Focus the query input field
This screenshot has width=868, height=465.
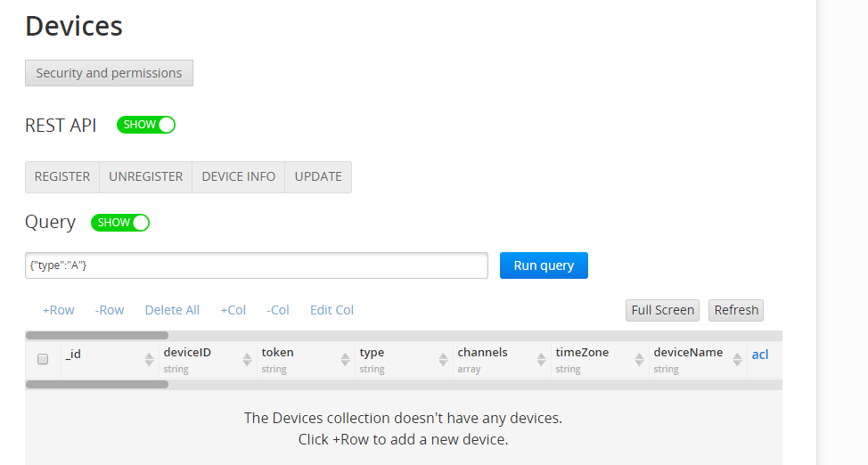pyautogui.click(x=257, y=265)
